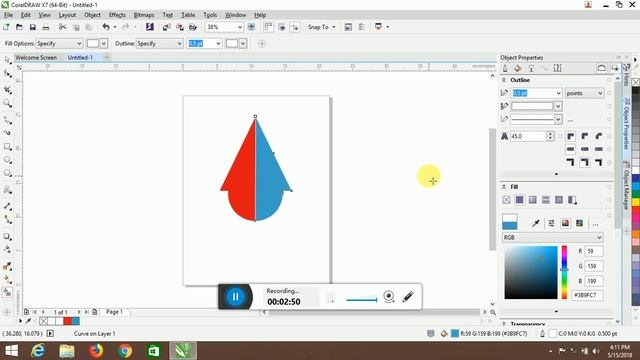The image size is (640, 360).
Task: Open Object Manager docker side tab
Action: coord(626,186)
